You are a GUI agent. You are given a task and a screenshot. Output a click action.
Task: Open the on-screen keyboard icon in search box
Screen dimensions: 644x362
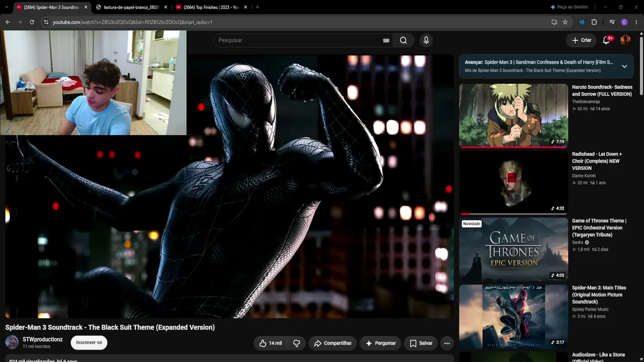tap(386, 40)
